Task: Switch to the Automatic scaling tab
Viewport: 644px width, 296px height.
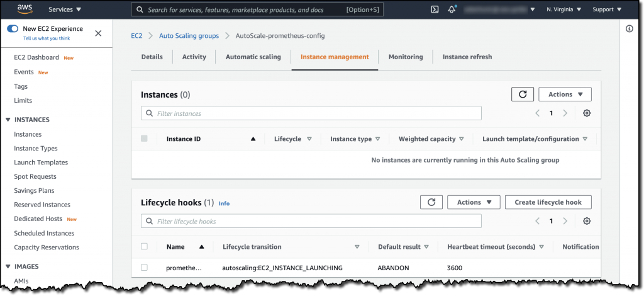Action: [253, 57]
